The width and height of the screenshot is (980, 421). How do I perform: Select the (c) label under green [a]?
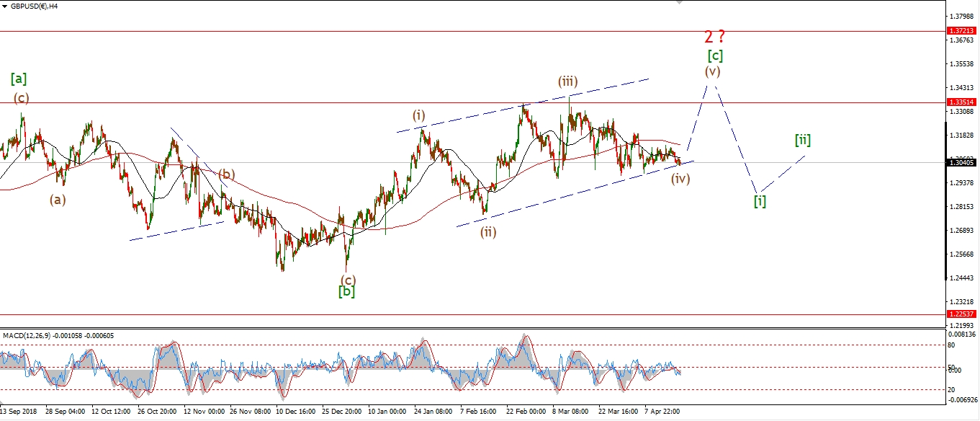(x=22, y=98)
